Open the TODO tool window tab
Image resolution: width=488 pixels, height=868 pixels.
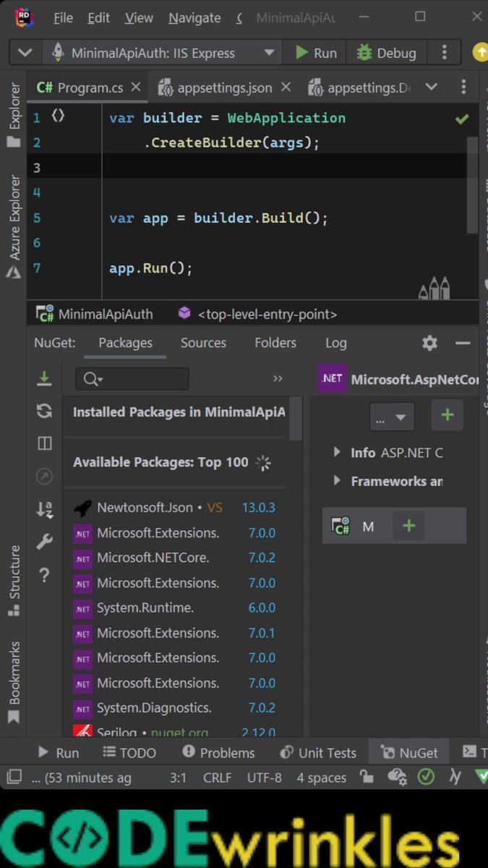coord(129,752)
